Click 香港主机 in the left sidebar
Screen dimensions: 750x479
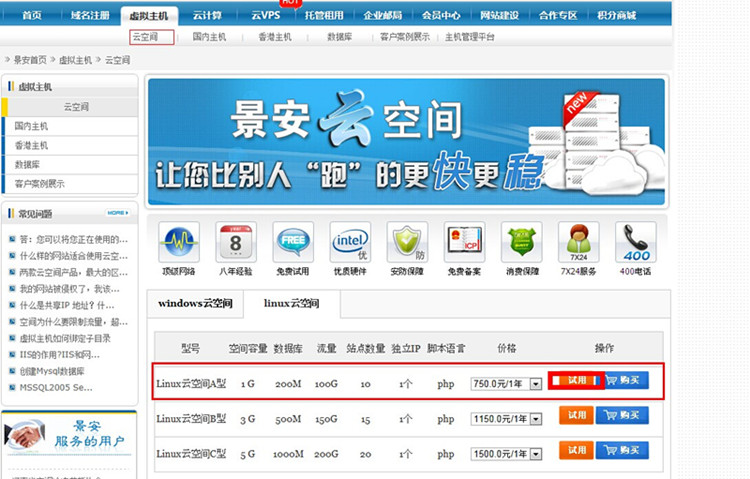point(31,145)
